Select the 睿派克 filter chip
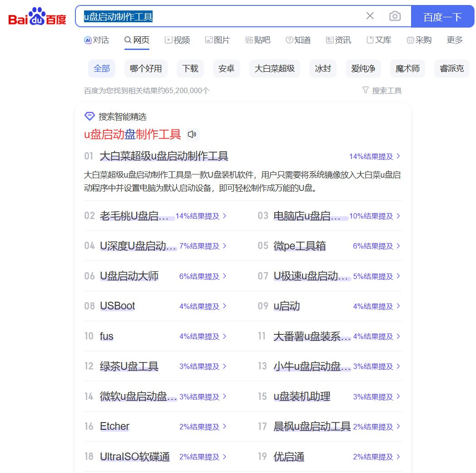This screenshot has height=473, width=476. click(452, 69)
